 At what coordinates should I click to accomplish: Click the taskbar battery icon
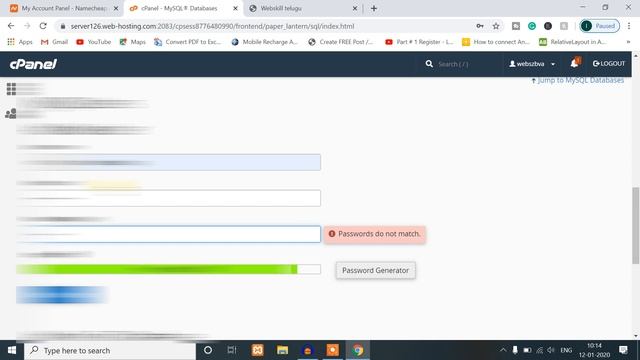pyautogui.click(x=527, y=350)
